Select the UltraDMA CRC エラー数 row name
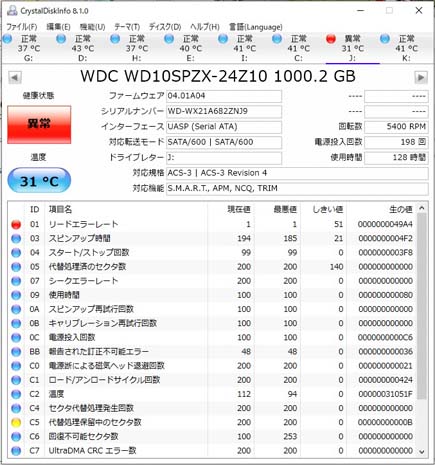The image size is (435, 465). (92, 451)
